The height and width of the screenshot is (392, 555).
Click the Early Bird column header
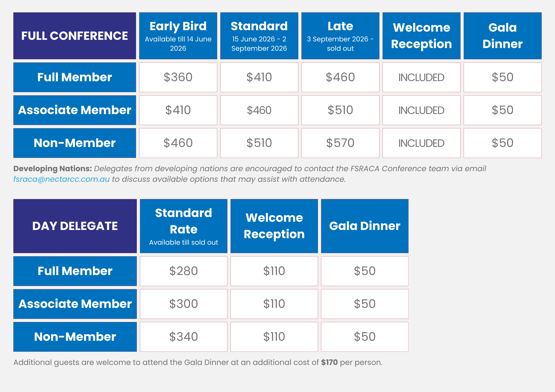178,36
